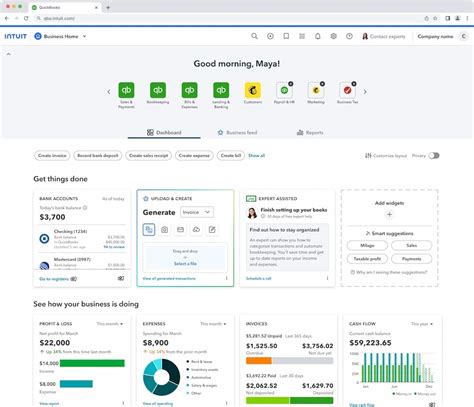Select the cloud upload icon under Generate
474x407 pixels.
[196, 230]
